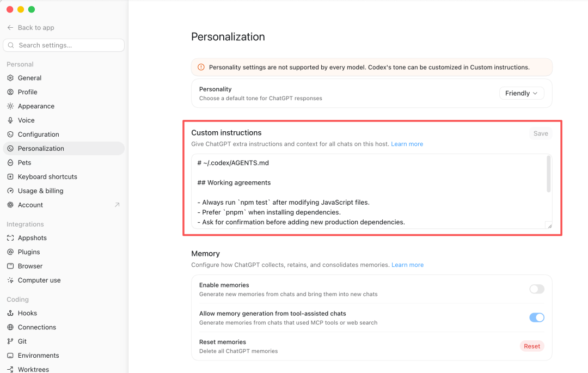Click the Hooks anchor icon
This screenshot has height=373, width=588.
10,313
